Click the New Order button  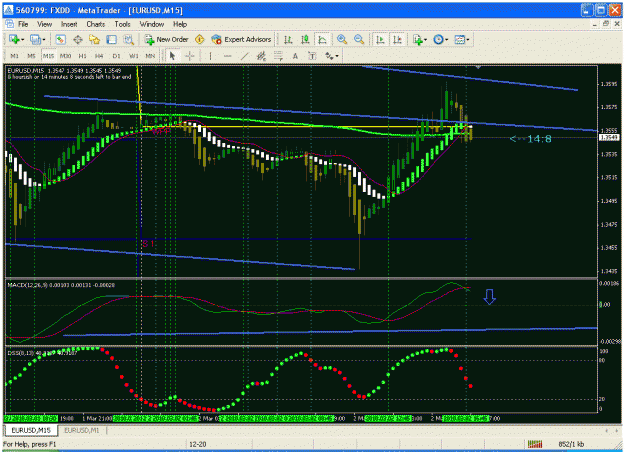166,39
